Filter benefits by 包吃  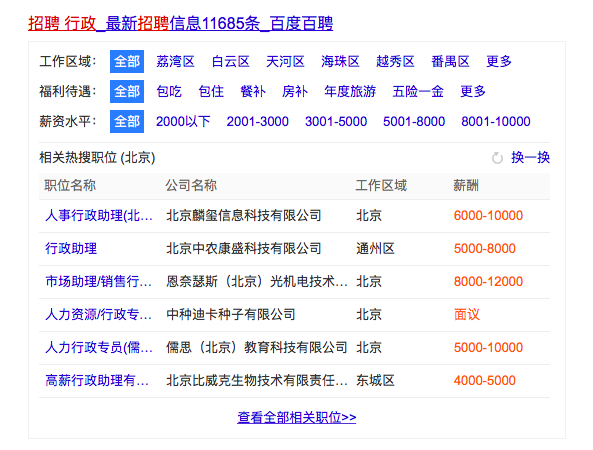169,91
